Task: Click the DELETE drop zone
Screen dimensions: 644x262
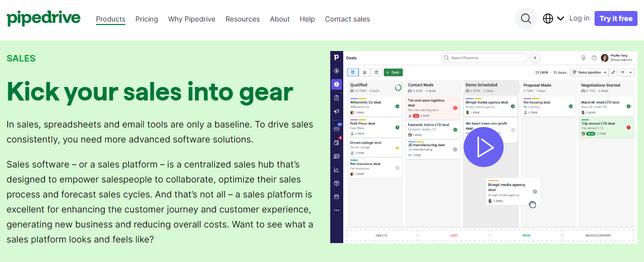Action: pos(381,235)
